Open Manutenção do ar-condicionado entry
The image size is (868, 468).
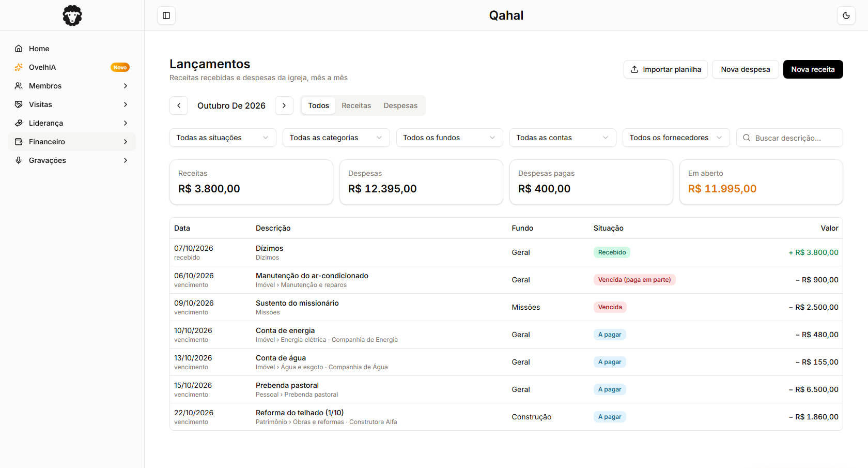[x=506, y=280]
